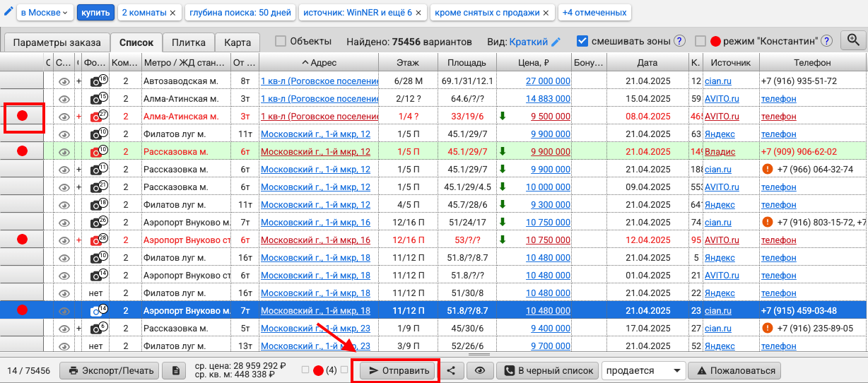Toggle the 'Объекты' checkbox
The image size is (868, 383).
pyautogui.click(x=281, y=41)
